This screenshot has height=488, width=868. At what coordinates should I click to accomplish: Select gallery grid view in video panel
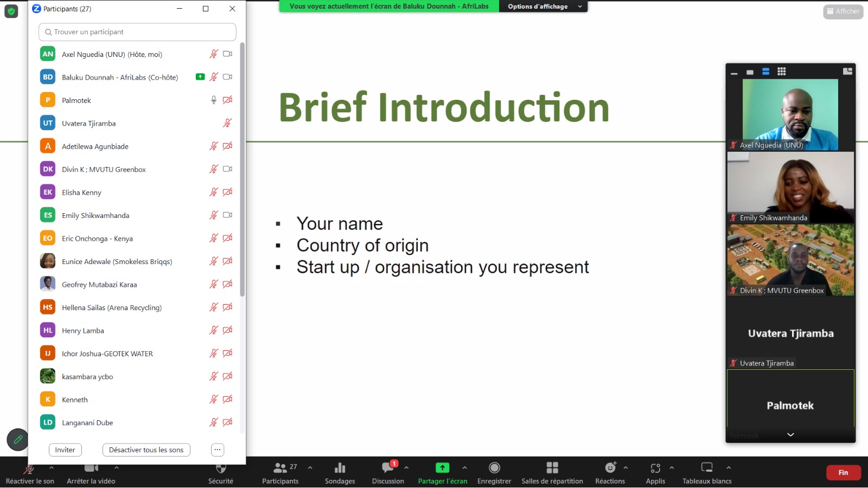(781, 72)
